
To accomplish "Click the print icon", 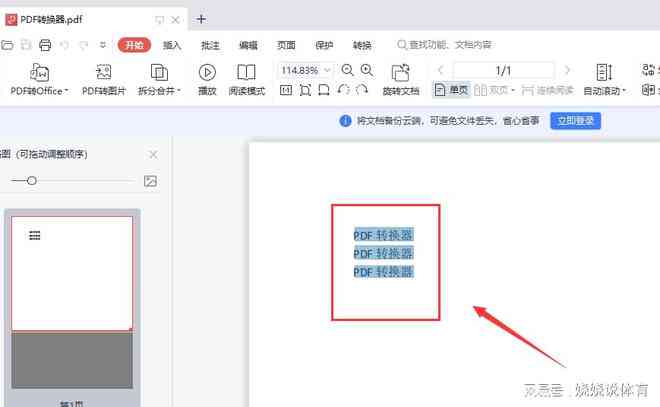I will [x=45, y=45].
